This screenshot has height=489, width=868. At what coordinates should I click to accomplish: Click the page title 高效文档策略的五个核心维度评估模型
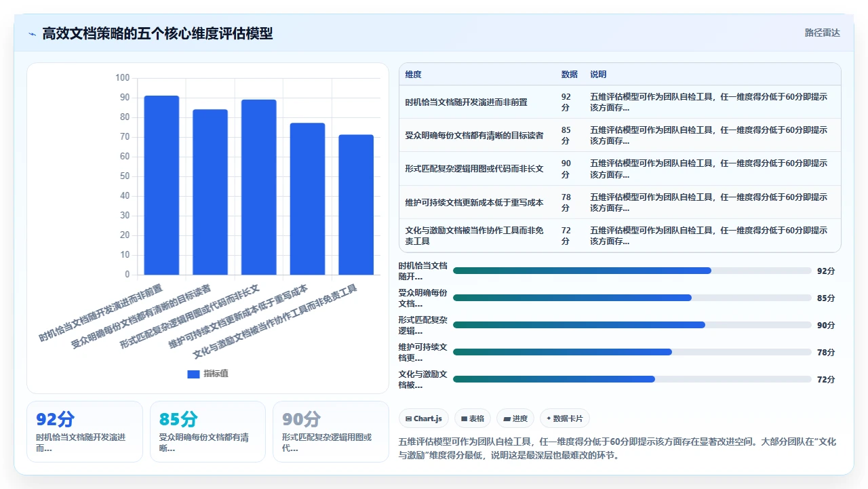pyautogui.click(x=157, y=33)
